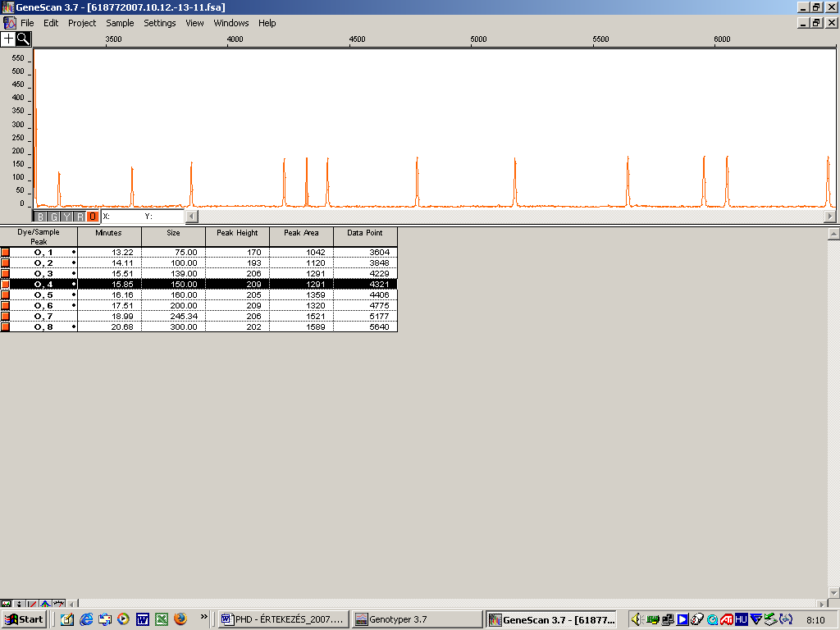The image size is (840, 630).
Task: Expand the quick launch overflow chevron
Action: click(203, 617)
